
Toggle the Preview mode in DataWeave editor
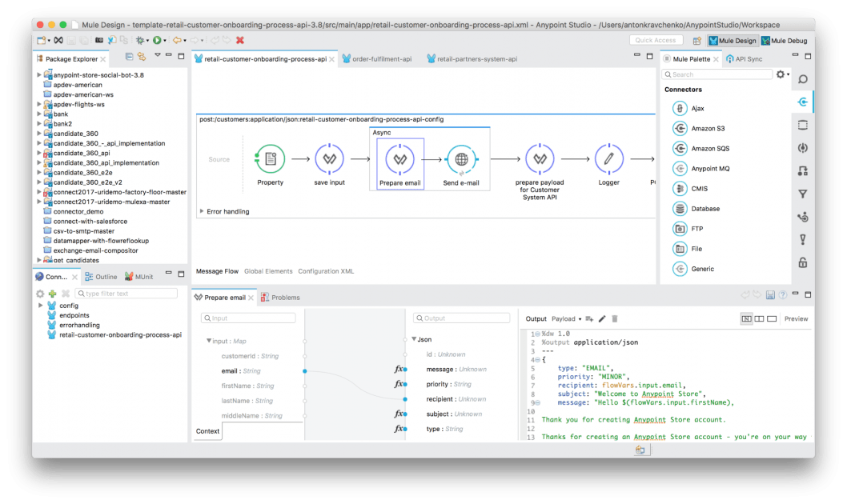pos(796,318)
